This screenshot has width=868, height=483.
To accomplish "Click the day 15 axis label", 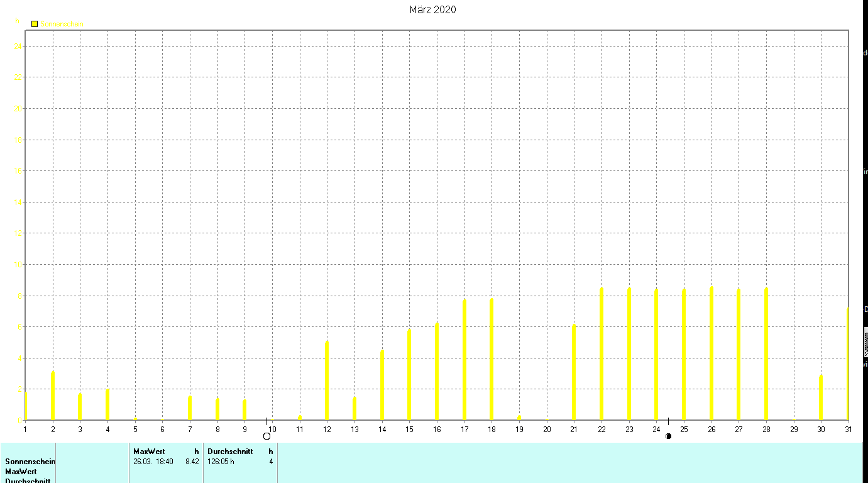I will (409, 429).
